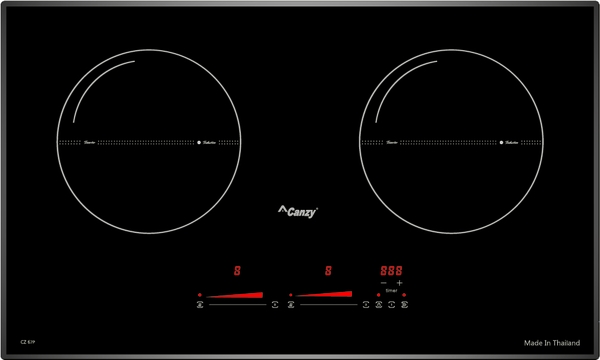600x360 pixels.
Task: Tap the last touch icon of the control row
Action: (x=404, y=305)
